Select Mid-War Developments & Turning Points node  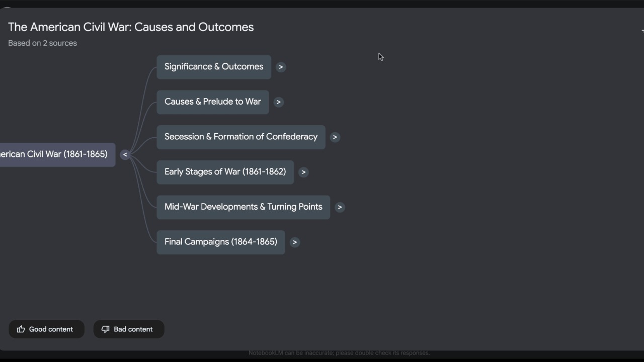tap(244, 207)
